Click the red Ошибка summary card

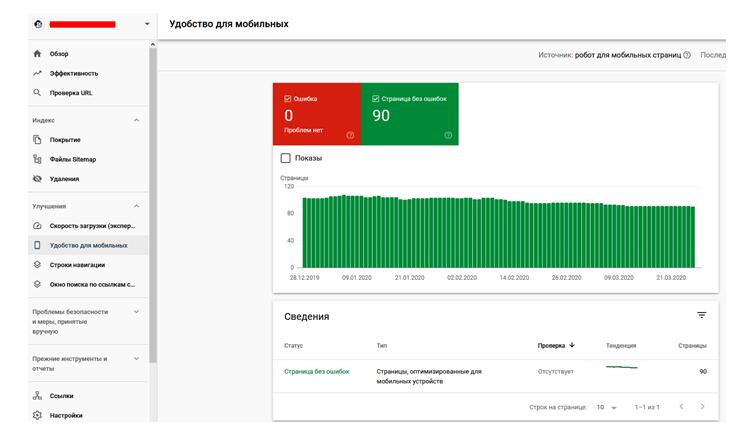coord(317,114)
